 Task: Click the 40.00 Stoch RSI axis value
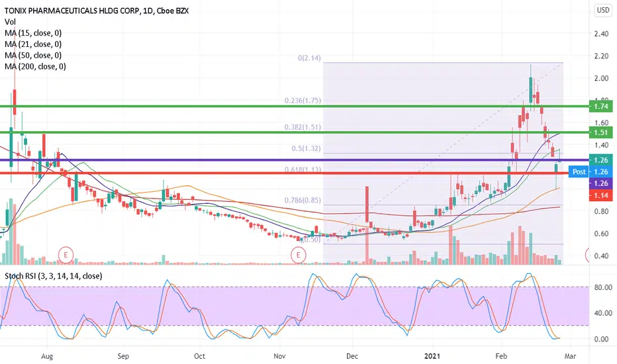click(x=603, y=313)
